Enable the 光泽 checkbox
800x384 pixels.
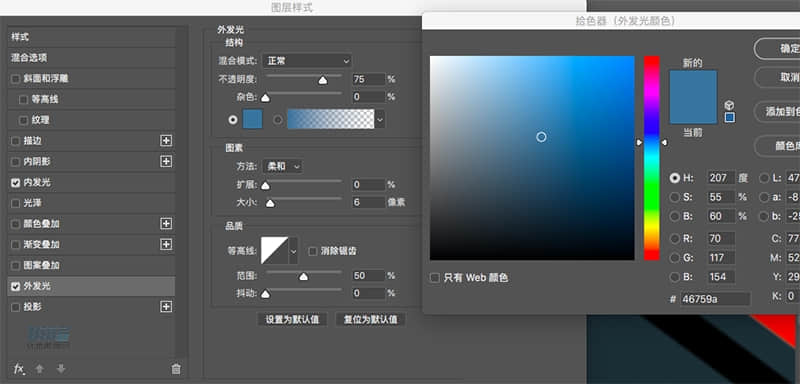tap(15, 203)
